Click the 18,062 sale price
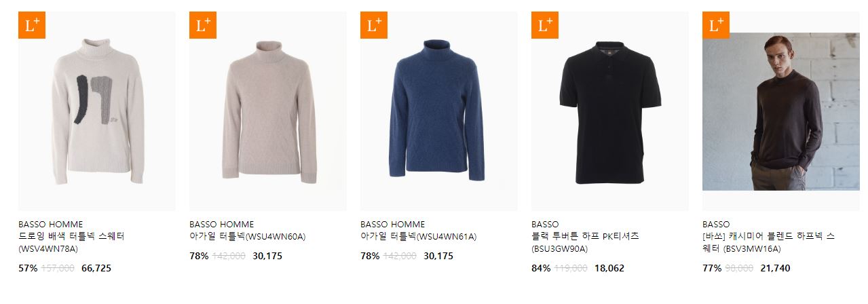 tap(609, 268)
